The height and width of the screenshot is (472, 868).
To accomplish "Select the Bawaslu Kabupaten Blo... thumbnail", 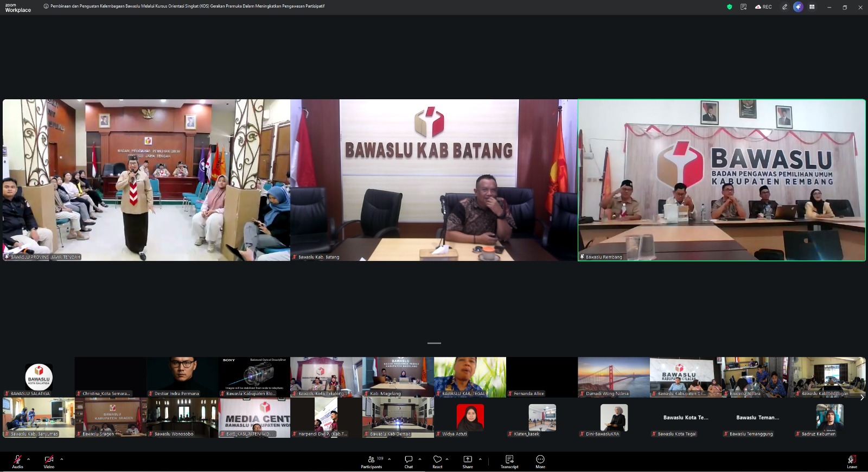I will [254, 377].
